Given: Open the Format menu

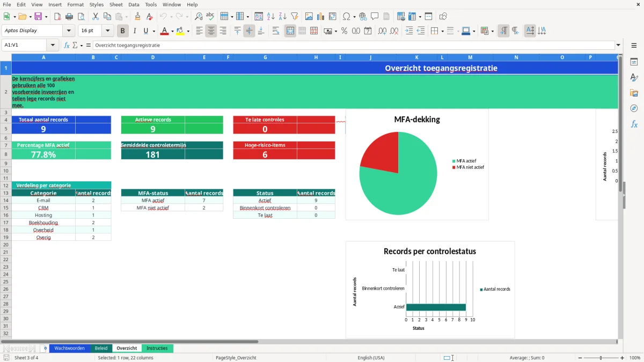Looking at the screenshot, I should coord(75,4).
